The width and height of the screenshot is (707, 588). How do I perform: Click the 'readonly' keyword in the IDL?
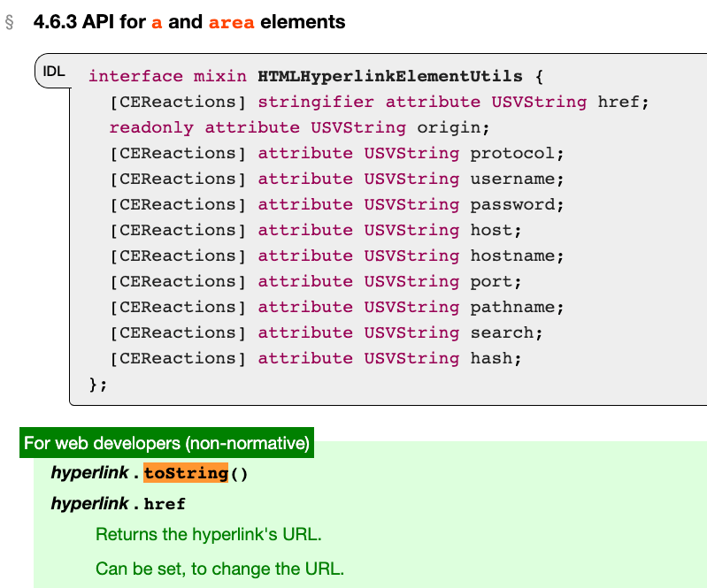[151, 127]
